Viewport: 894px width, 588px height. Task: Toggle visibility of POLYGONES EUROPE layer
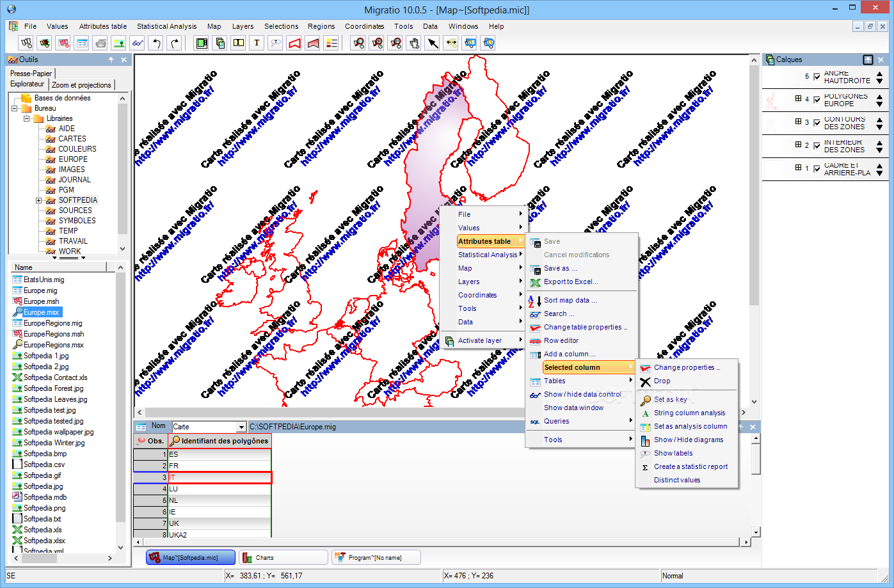pos(817,100)
